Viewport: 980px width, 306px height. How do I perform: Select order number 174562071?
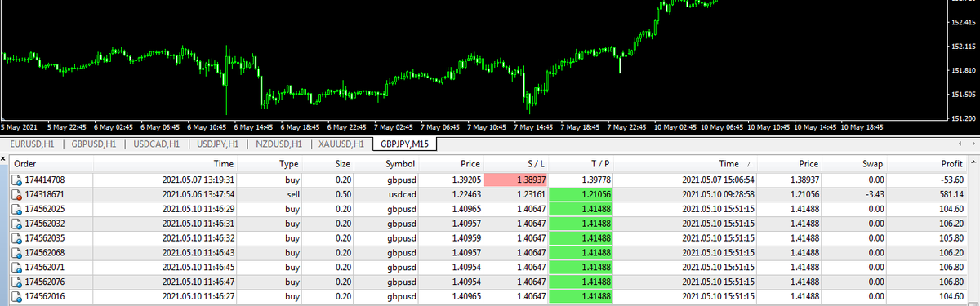pyautogui.click(x=45, y=267)
